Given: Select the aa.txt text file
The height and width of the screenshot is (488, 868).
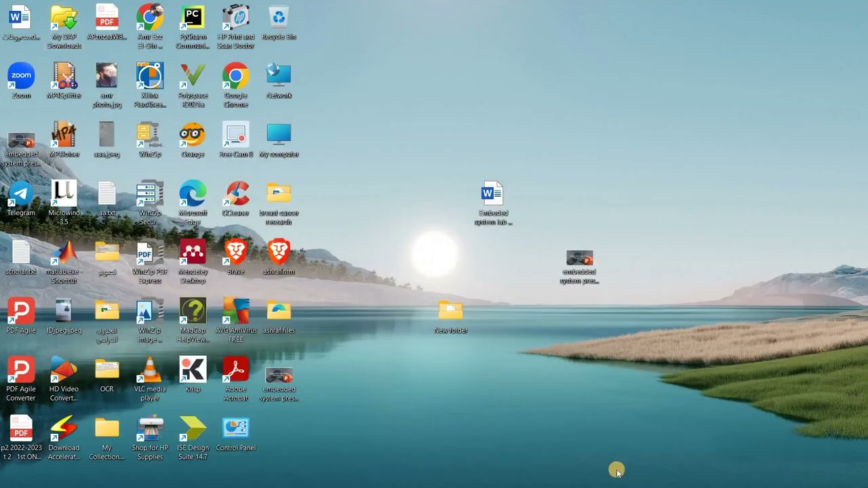Looking at the screenshot, I should 107,199.
